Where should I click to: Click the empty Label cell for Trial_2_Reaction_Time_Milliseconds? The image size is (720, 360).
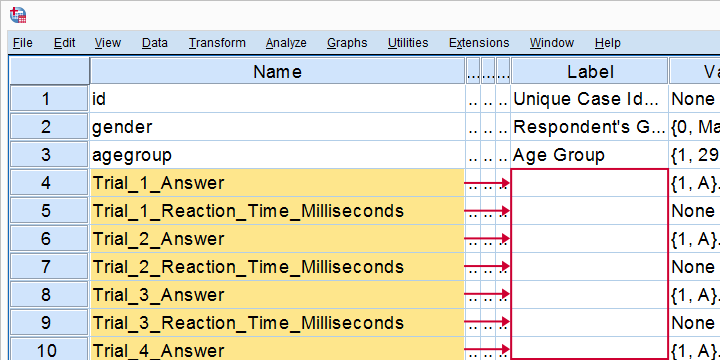590,267
